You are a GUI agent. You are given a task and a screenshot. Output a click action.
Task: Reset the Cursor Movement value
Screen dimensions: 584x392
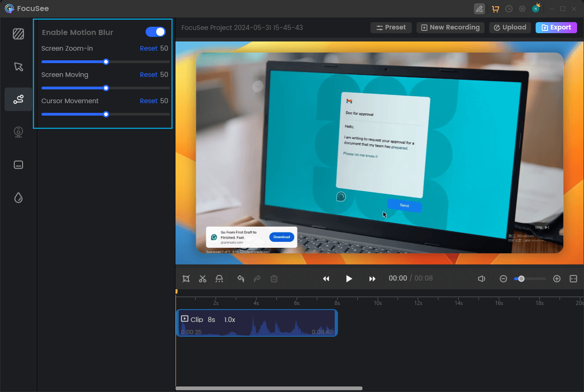148,101
